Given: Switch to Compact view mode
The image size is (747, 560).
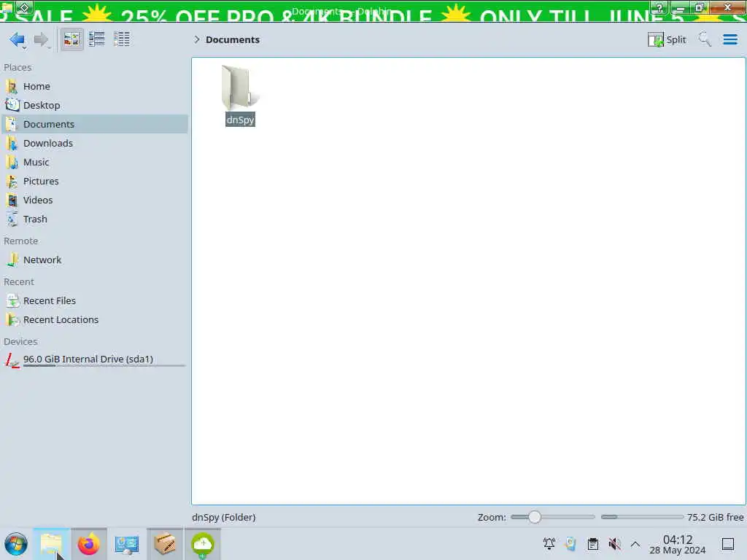Looking at the screenshot, I should pos(97,39).
